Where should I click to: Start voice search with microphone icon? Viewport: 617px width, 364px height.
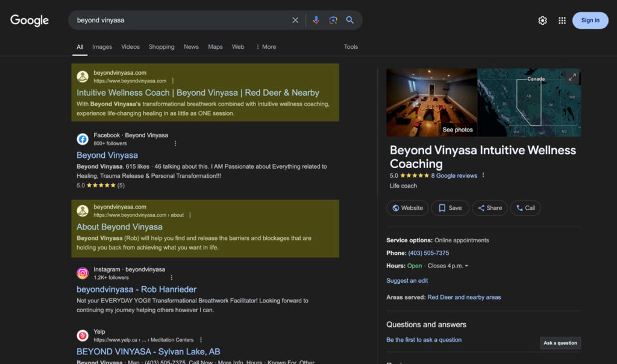(x=316, y=20)
